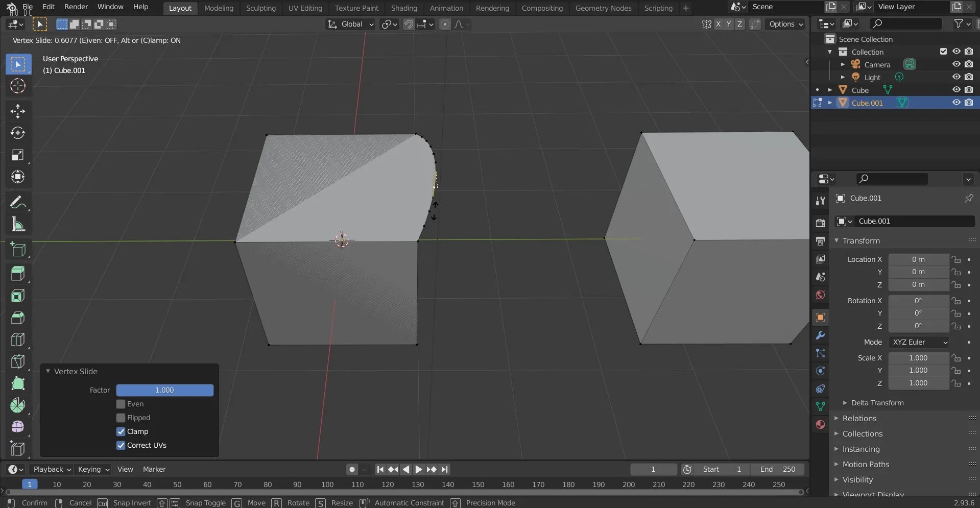The height and width of the screenshot is (508, 980).
Task: Switch to the Shading workspace tab
Action: coord(404,8)
